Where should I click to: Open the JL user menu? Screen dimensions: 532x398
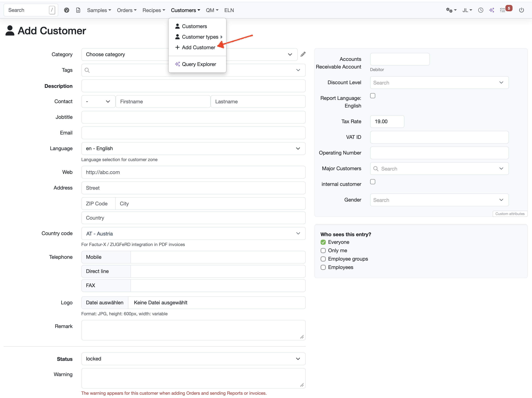coord(467,10)
